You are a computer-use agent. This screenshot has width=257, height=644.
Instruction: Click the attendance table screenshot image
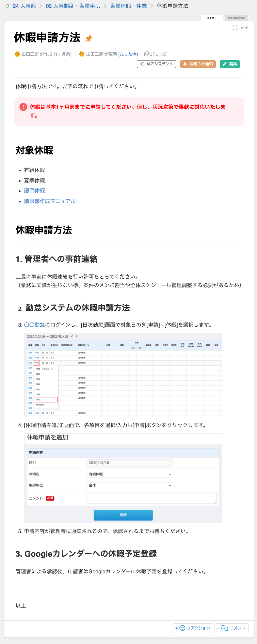click(x=123, y=375)
